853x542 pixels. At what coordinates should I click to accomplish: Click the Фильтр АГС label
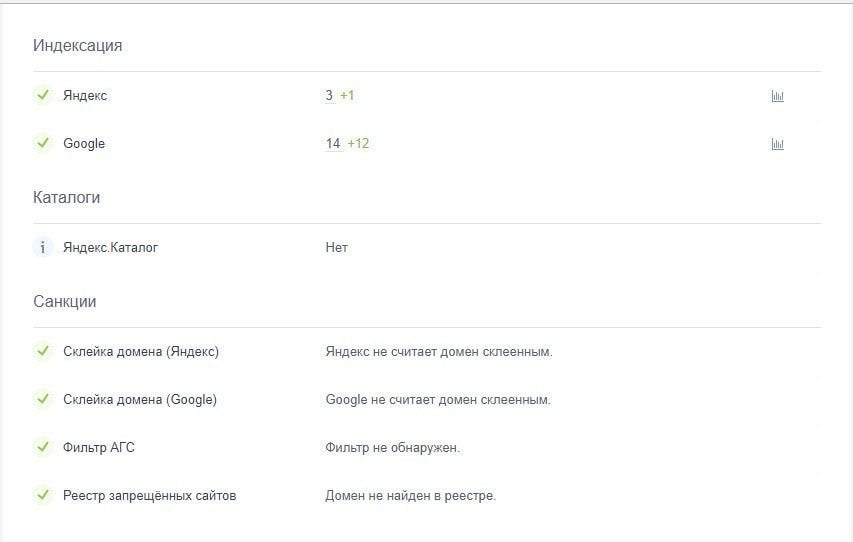click(98, 447)
